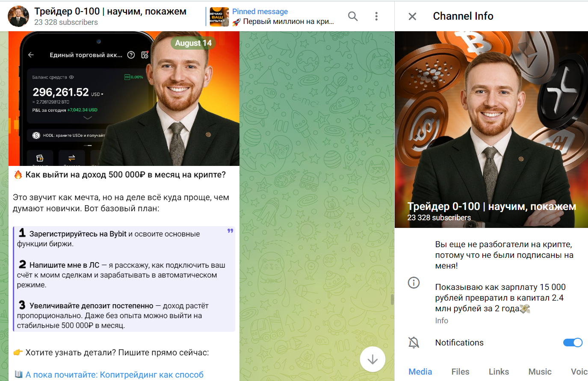Click the channel avatar in header
This screenshot has height=381, width=588.
click(x=18, y=16)
